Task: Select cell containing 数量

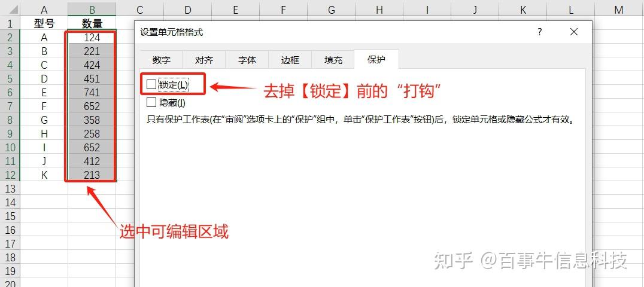Action: tap(92, 23)
